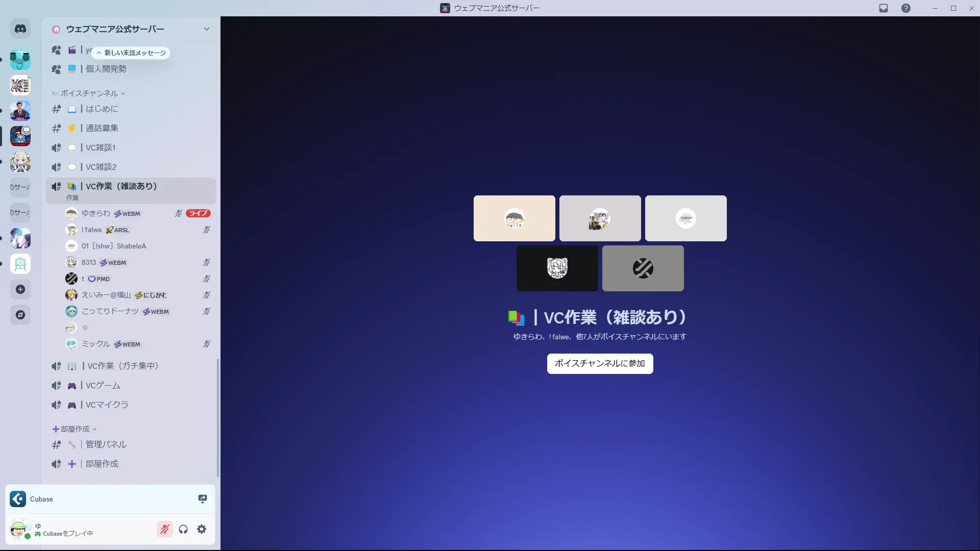The width and height of the screenshot is (980, 551).
Task: Open the inbox icon in title bar
Action: (884, 8)
